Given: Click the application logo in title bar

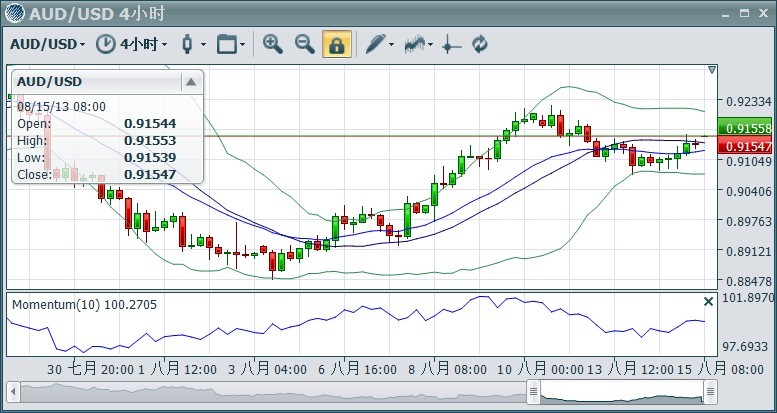Looking at the screenshot, I should [14, 13].
